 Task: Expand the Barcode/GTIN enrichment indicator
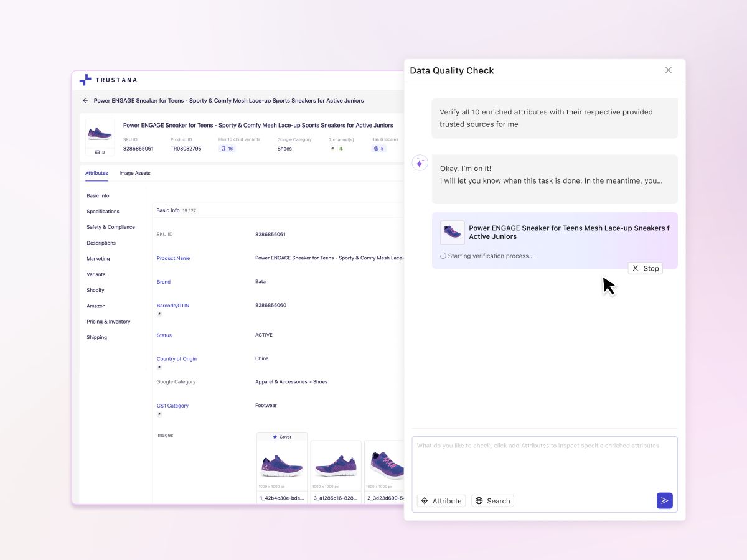click(160, 314)
